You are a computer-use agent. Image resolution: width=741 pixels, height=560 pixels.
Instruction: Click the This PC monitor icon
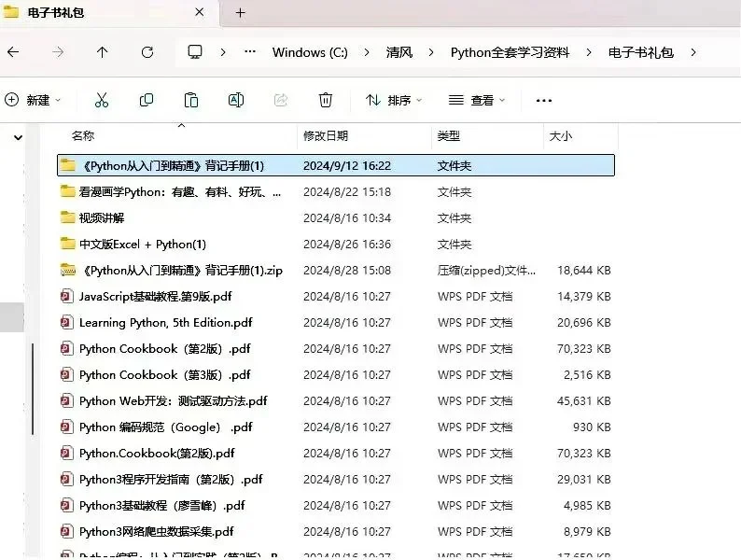pos(195,52)
